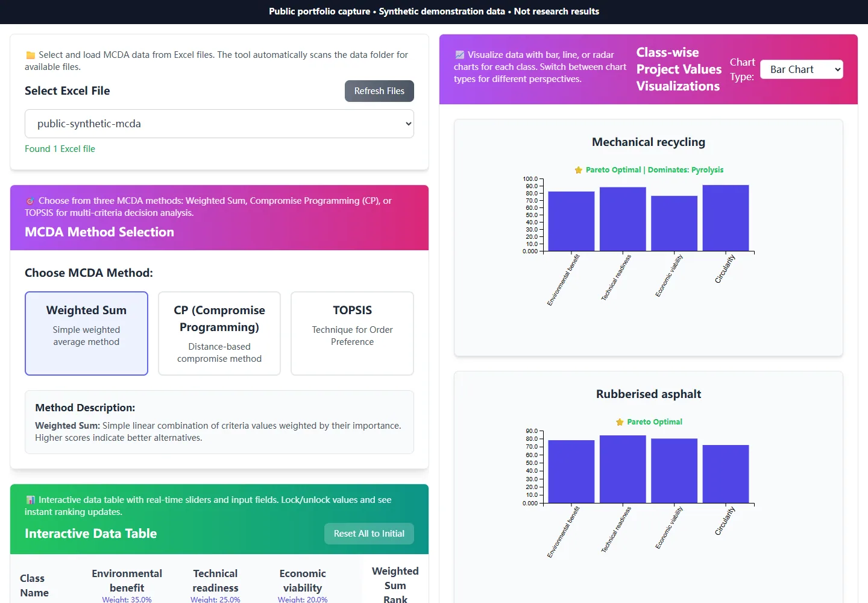
Task: Click the 'Select Excel File' heading
Action: tap(68, 91)
